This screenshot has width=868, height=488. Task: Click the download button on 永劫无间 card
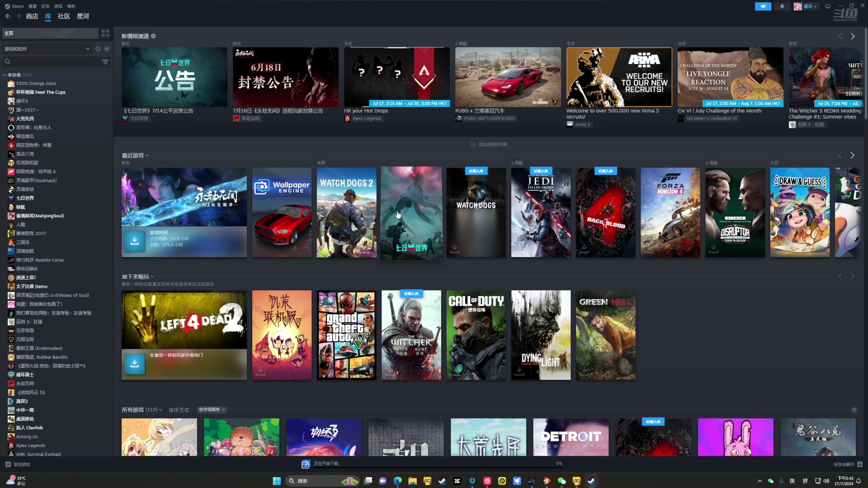tap(135, 241)
